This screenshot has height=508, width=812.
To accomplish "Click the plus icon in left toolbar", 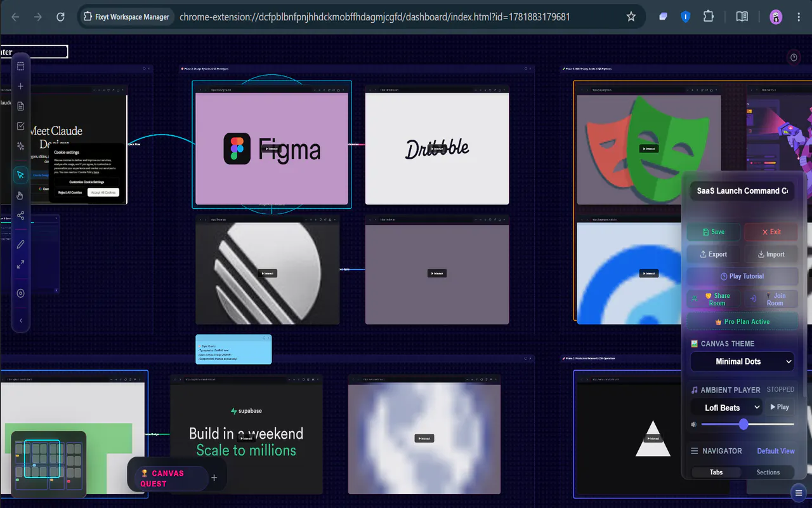I will coord(21,86).
